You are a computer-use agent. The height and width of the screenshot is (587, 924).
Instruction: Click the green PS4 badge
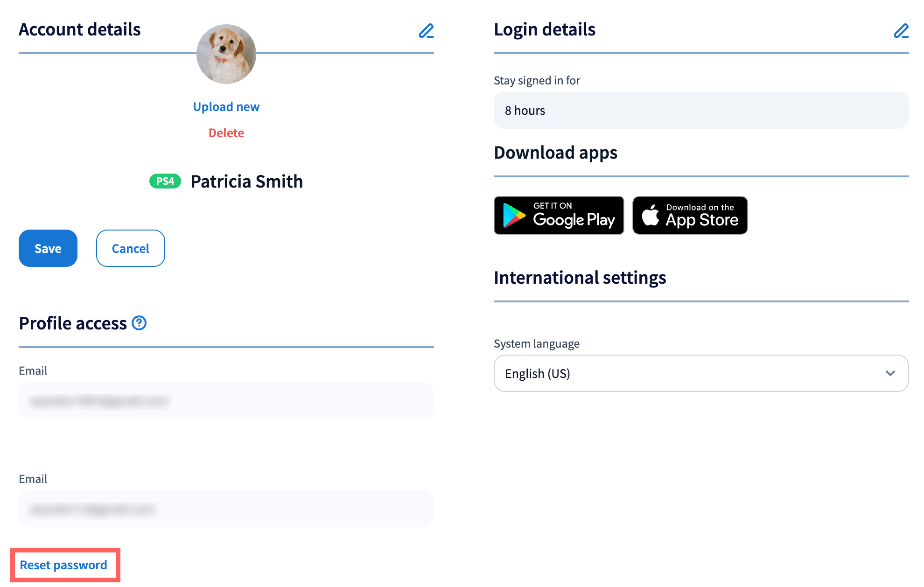click(165, 181)
